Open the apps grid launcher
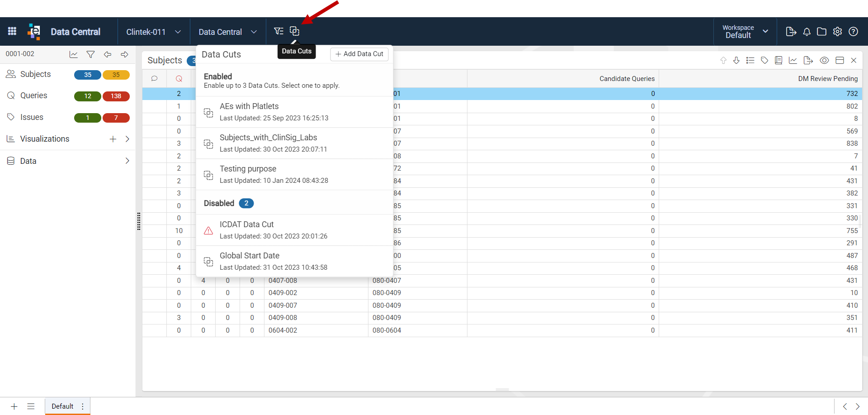 (x=12, y=31)
